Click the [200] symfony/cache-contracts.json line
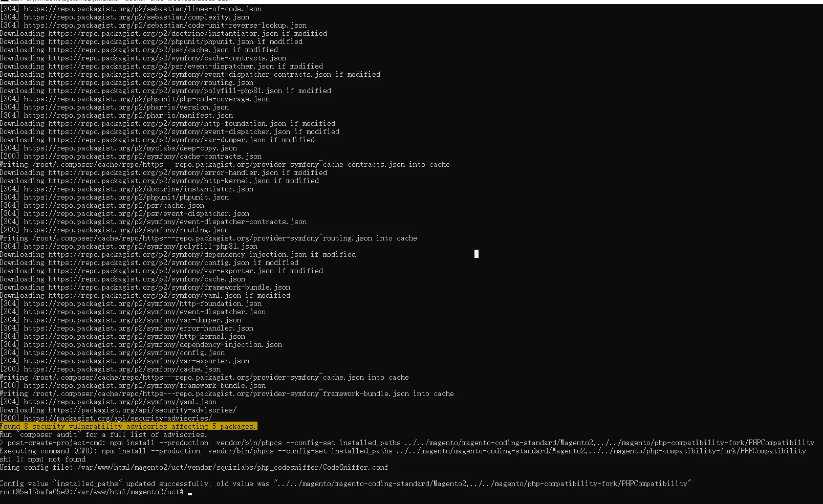Image resolution: width=823 pixels, height=504 pixels. tap(131, 156)
